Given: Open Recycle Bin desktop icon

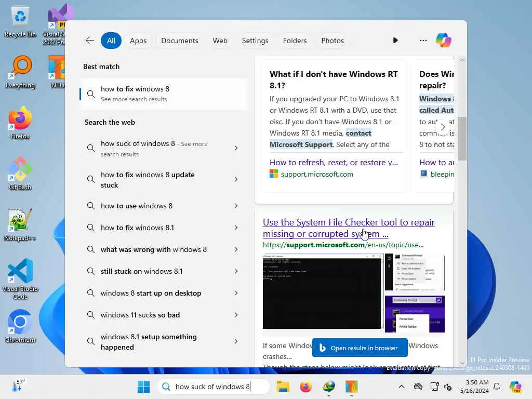Looking at the screenshot, I should 20,22.
